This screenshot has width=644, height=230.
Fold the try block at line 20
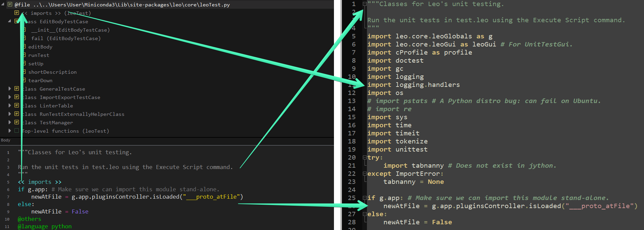click(365, 158)
